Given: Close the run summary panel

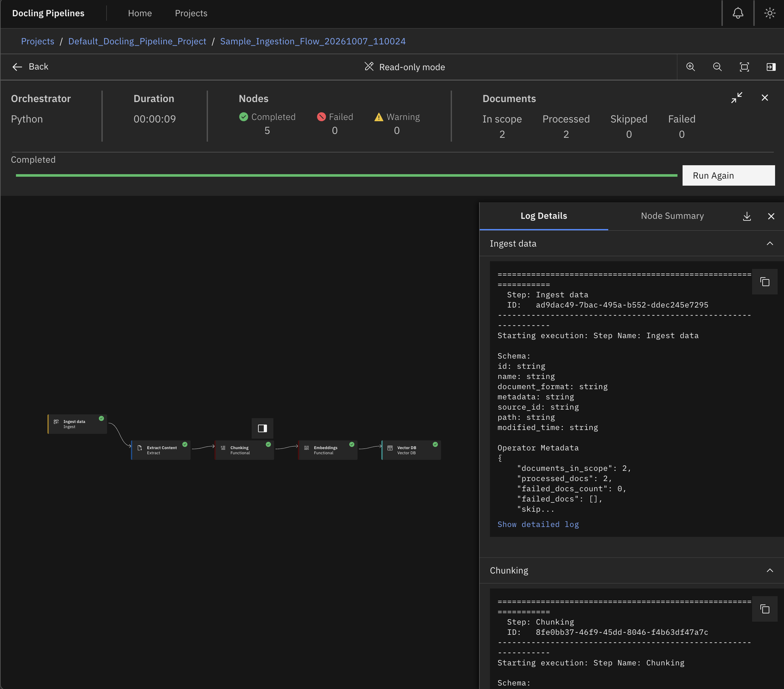Looking at the screenshot, I should click(765, 98).
